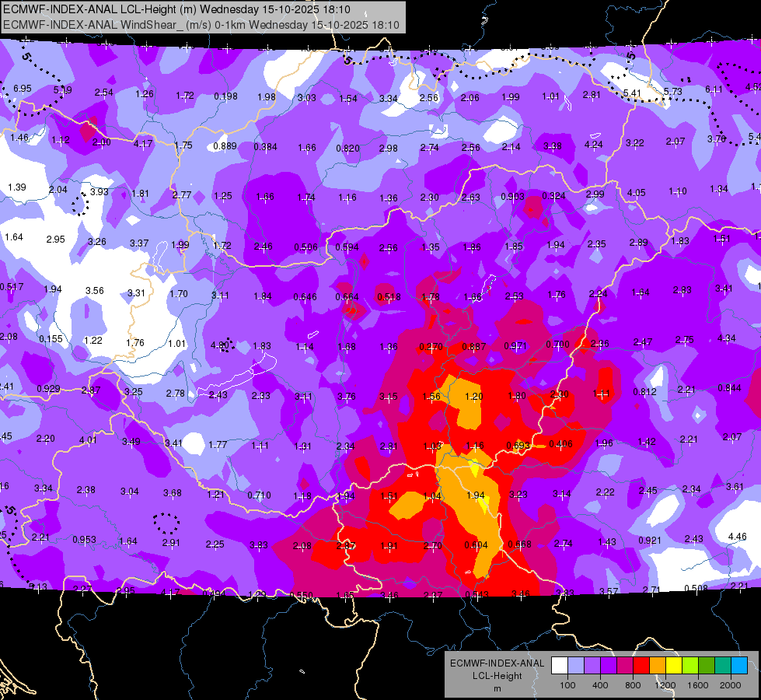The width and height of the screenshot is (761, 700).
Task: Select the red legend color swatch
Action: pos(641,666)
